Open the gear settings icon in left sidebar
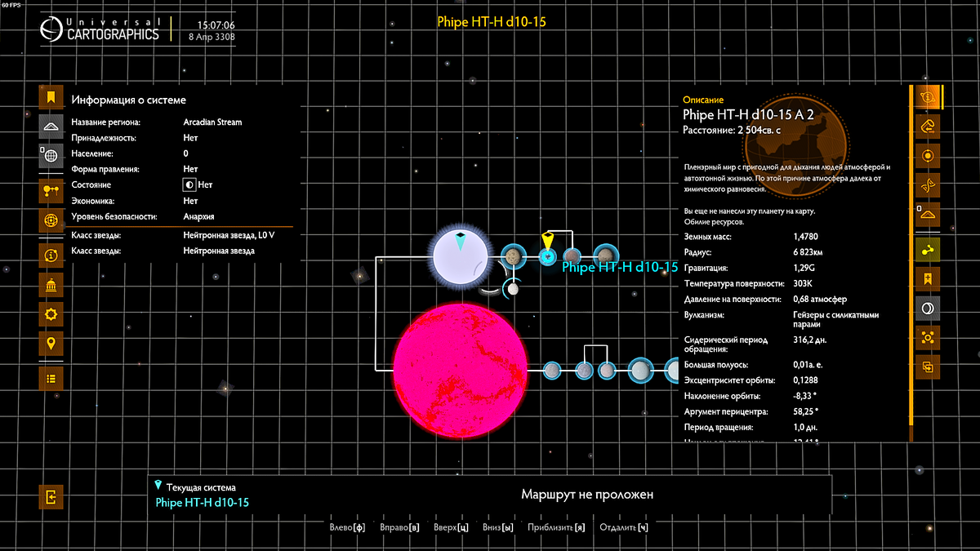980x551 pixels. point(51,314)
